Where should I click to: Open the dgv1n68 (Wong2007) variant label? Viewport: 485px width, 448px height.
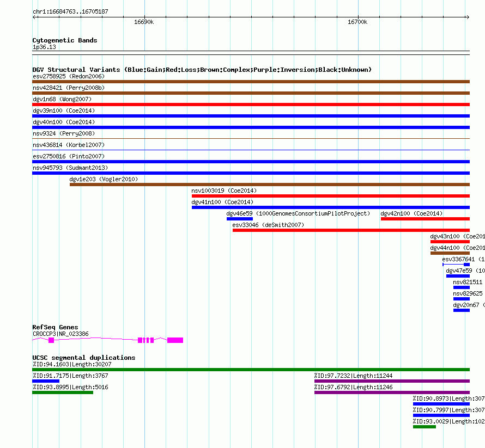pos(62,99)
